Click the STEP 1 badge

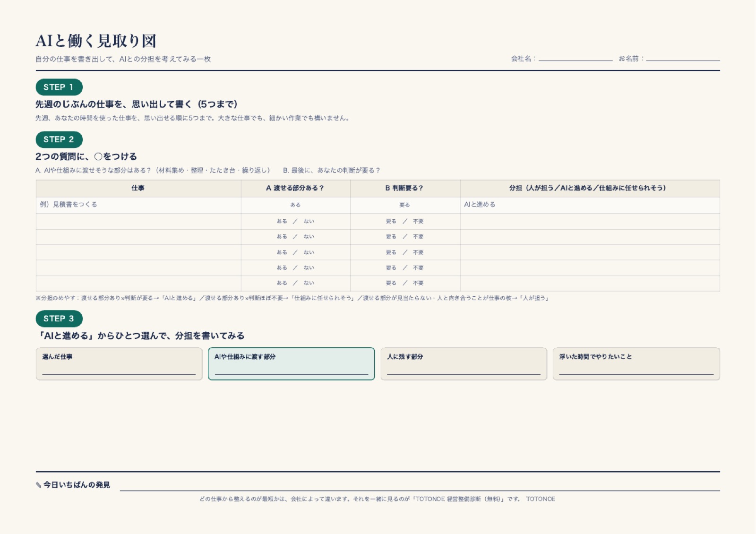tap(59, 87)
